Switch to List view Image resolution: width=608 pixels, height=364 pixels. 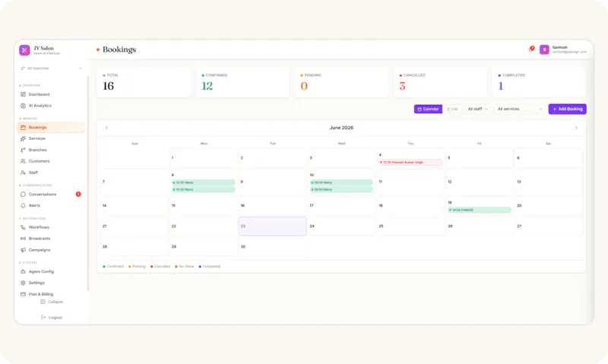(452, 109)
